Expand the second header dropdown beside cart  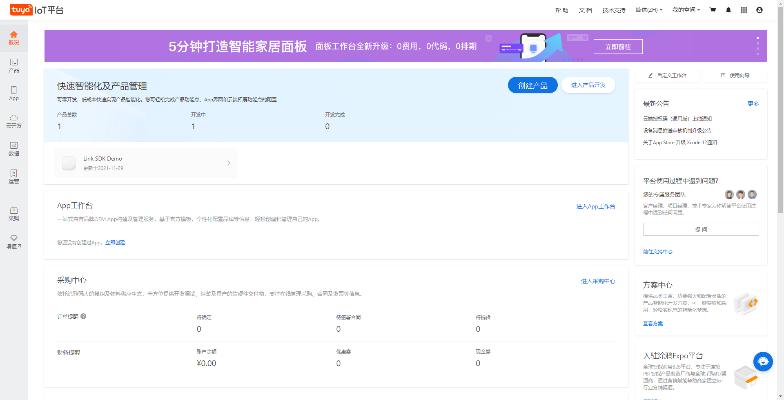685,9
